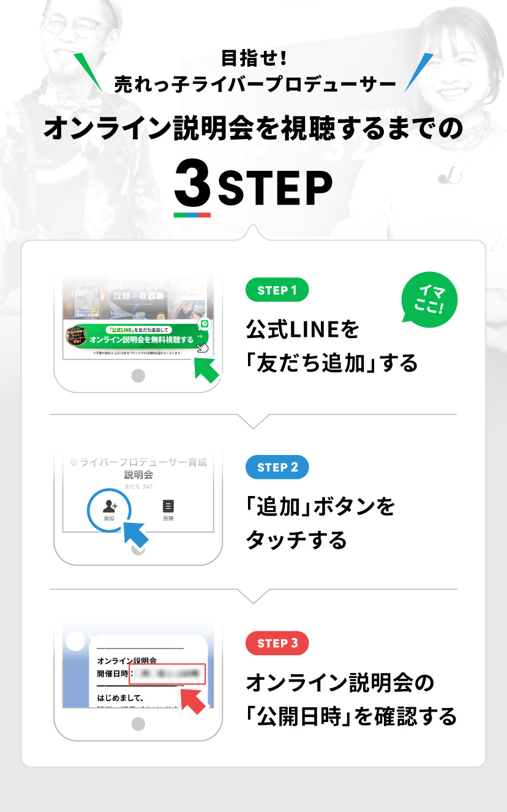Click the step 1 phone home button
This screenshot has width=507, height=812.
coord(138,375)
